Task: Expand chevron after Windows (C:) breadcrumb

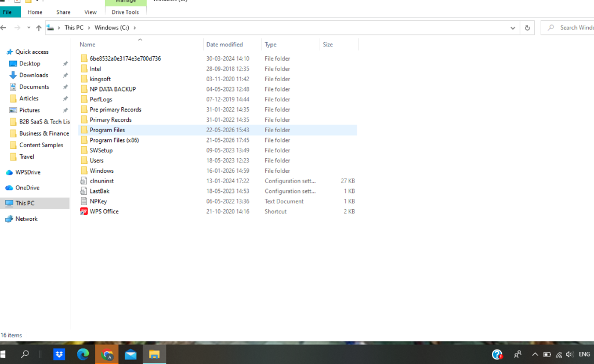Action: pos(135,28)
